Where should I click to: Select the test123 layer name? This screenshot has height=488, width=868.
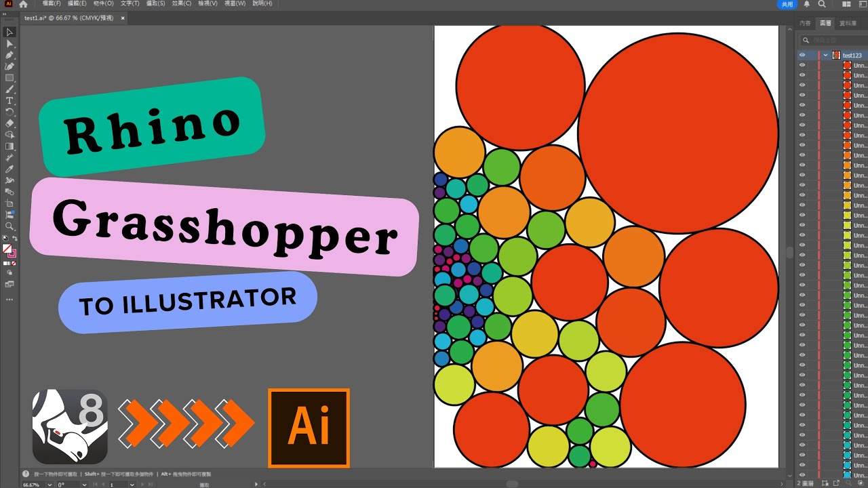pyautogui.click(x=852, y=56)
